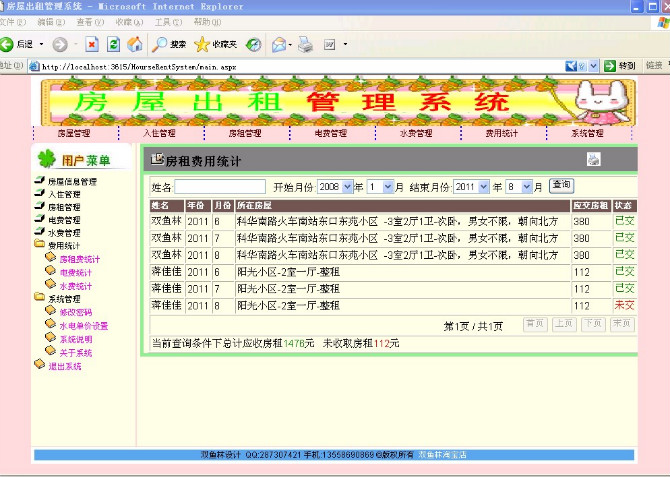Click the Print icon in IE toolbar
Image resolution: width=670 pixels, height=477 pixels.
point(305,44)
